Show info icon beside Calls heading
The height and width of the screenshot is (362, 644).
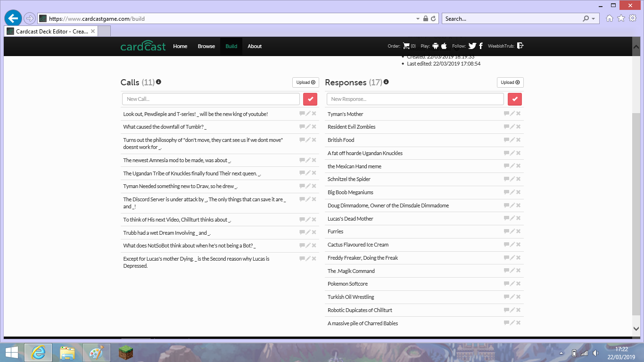158,82
